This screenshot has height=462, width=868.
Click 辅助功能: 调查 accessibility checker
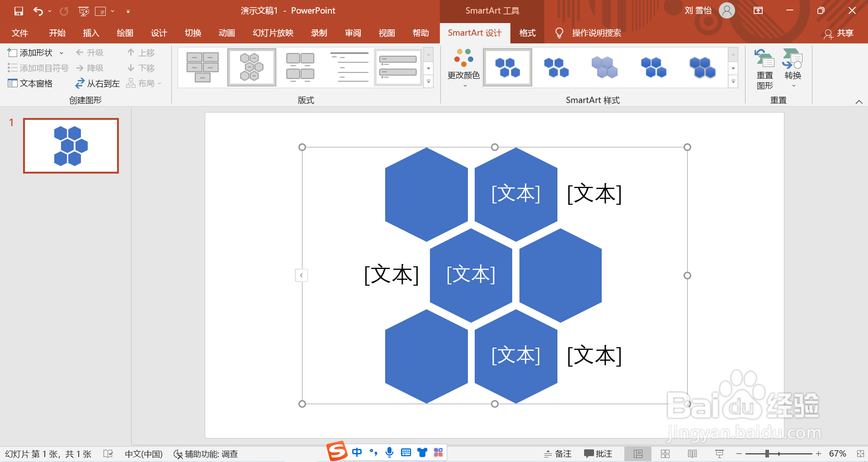(x=206, y=454)
